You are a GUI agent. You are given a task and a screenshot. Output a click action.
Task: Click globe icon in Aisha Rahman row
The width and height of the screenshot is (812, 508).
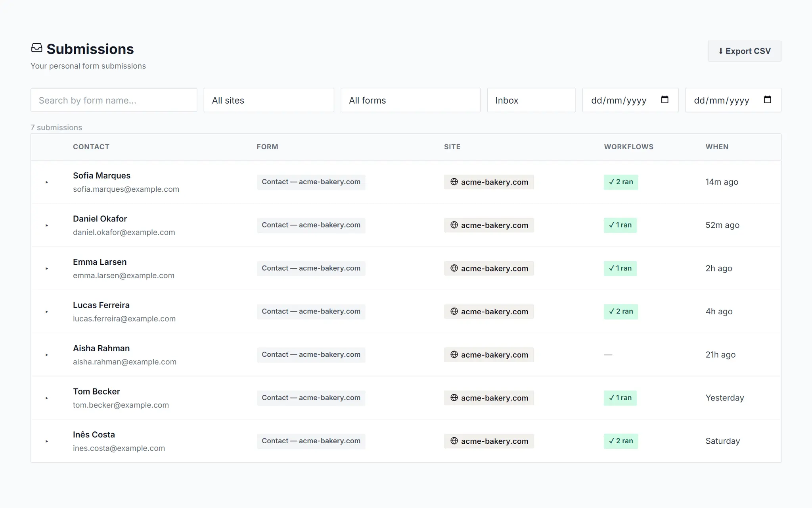[x=454, y=354]
